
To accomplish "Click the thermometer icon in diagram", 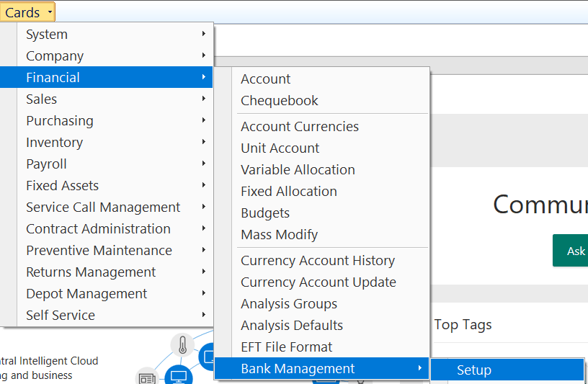I will pyautogui.click(x=182, y=346).
